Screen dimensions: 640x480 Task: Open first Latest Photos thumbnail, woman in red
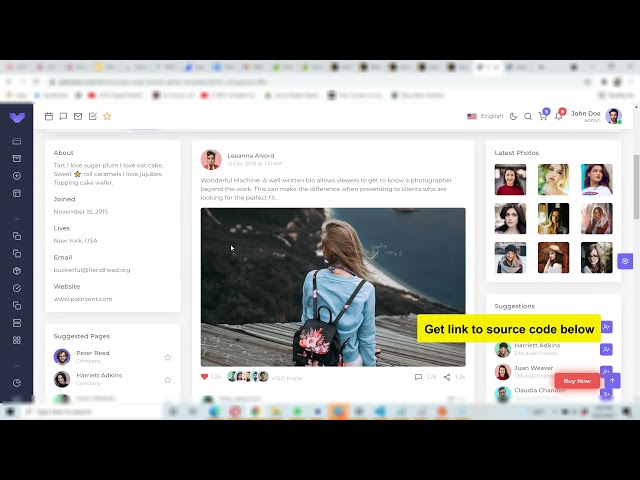click(510, 180)
